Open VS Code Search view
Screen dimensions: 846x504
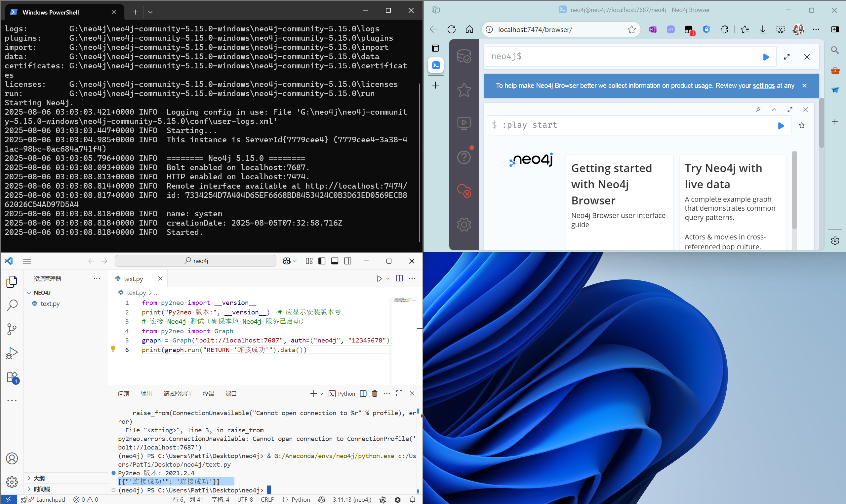tap(12, 305)
